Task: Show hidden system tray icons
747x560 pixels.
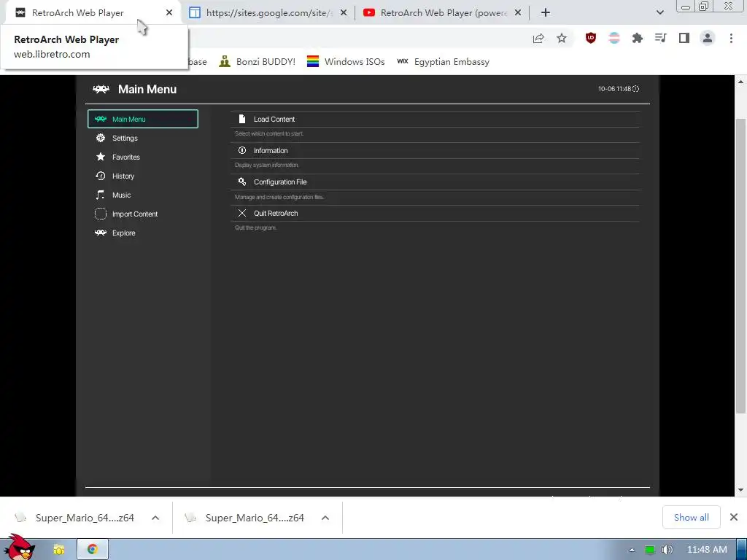Action: pyautogui.click(x=632, y=550)
